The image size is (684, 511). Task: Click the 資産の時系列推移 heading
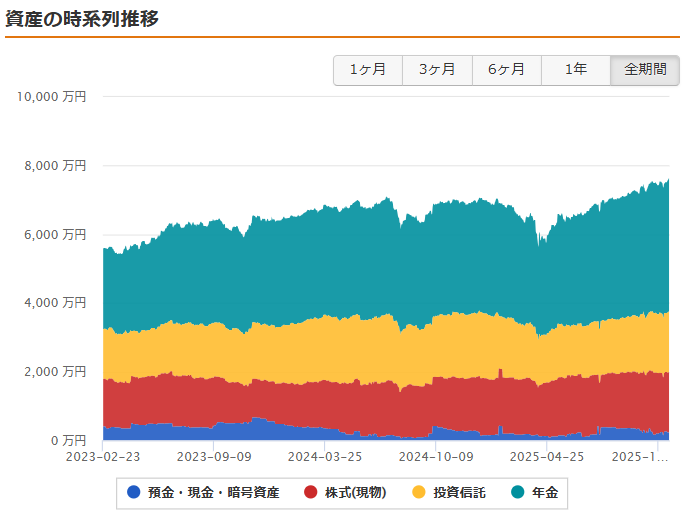pyautogui.click(x=82, y=19)
